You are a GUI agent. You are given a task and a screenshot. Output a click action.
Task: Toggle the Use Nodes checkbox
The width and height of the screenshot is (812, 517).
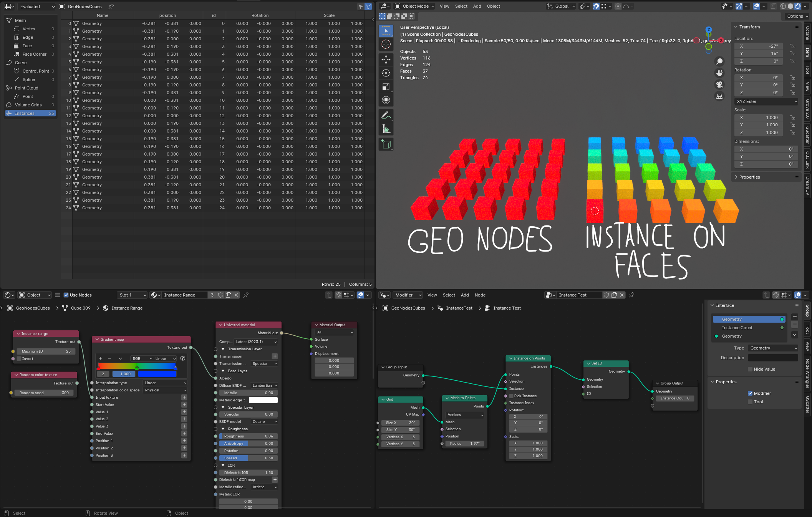tap(66, 295)
